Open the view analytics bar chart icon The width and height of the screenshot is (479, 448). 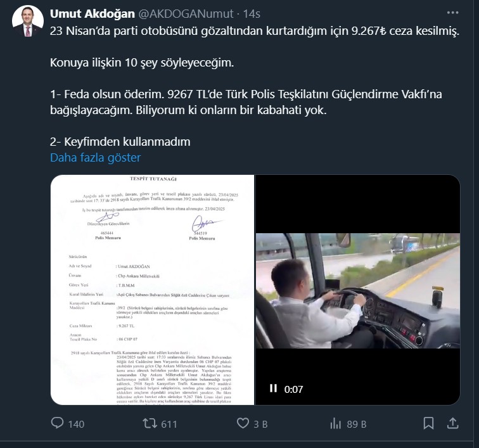coord(335,423)
